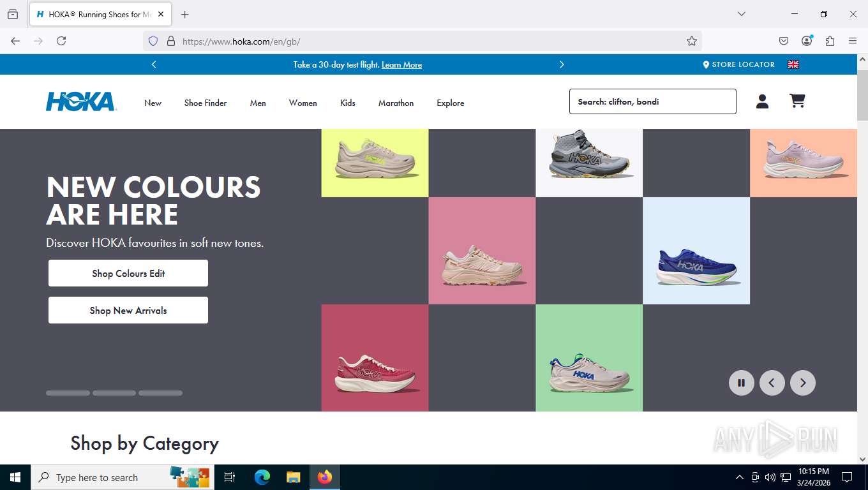Open the Women menu
The width and height of the screenshot is (868, 490).
coord(303,103)
